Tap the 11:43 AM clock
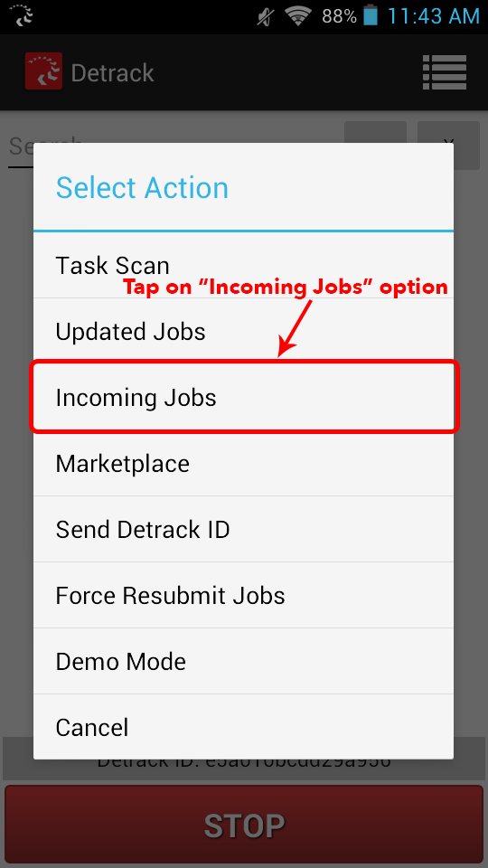 433,16
